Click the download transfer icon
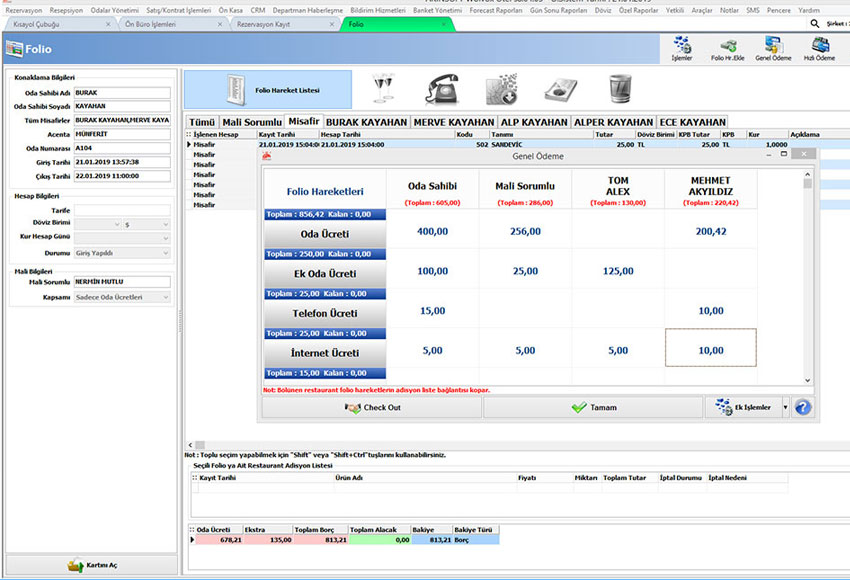 (501, 89)
